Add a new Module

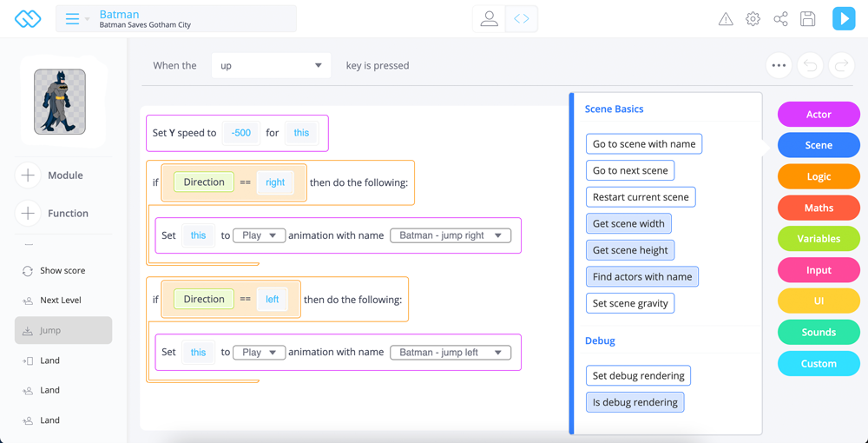click(29, 175)
